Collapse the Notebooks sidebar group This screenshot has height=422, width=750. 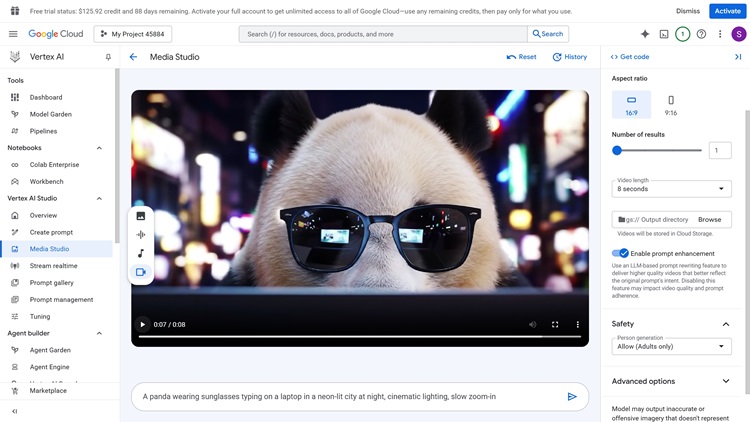tap(99, 148)
